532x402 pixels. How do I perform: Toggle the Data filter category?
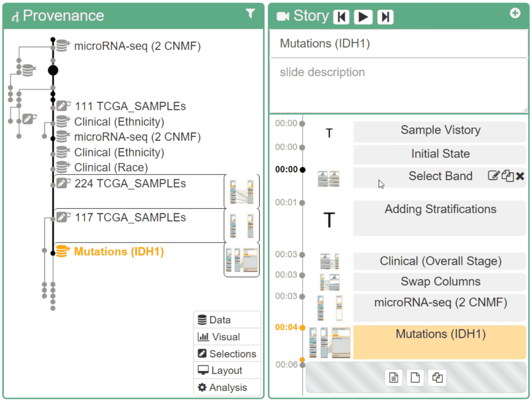[227, 320]
